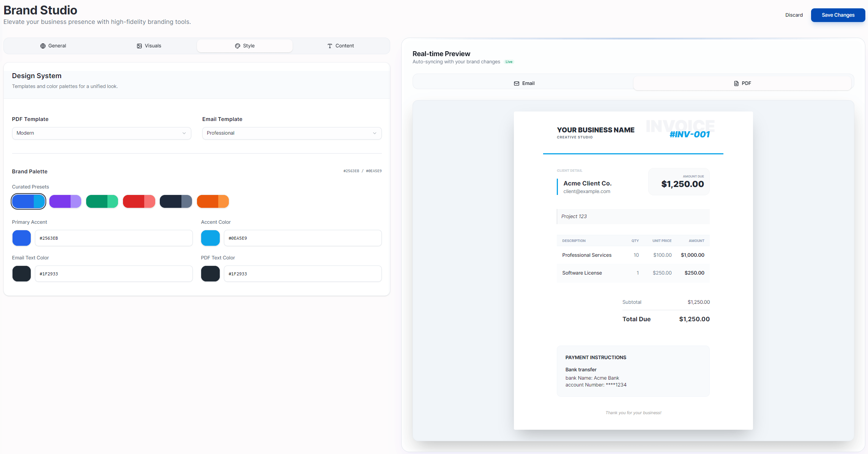Open the PDF Template dropdown

101,133
